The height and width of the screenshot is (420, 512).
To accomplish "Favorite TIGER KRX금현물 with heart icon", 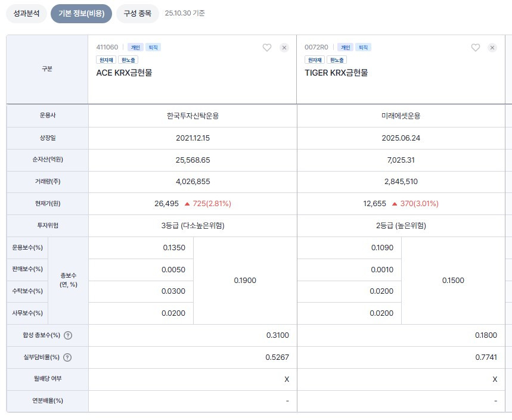I will tap(476, 48).
